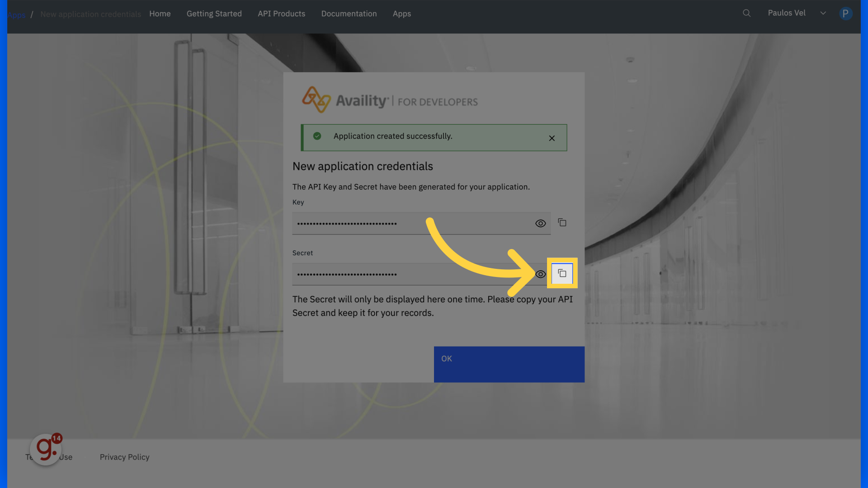Click the Availity for Developers logo
Image resolution: width=868 pixels, height=488 pixels.
coord(389,100)
